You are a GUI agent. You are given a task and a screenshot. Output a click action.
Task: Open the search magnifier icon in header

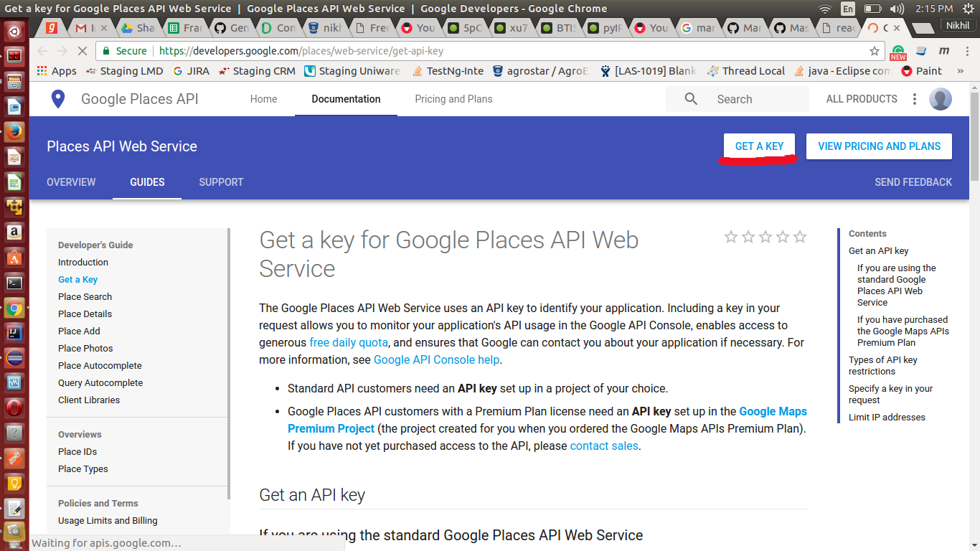pos(691,99)
